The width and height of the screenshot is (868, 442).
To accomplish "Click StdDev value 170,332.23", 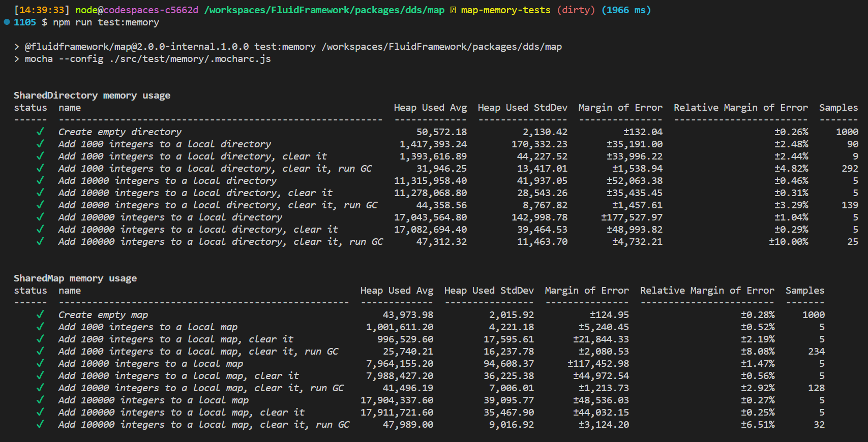I will [540, 144].
